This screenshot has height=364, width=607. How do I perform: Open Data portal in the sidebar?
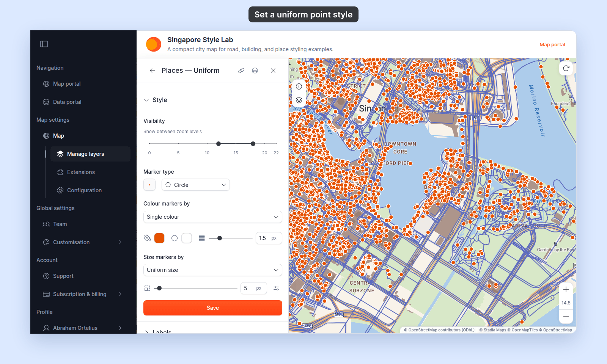point(67,102)
